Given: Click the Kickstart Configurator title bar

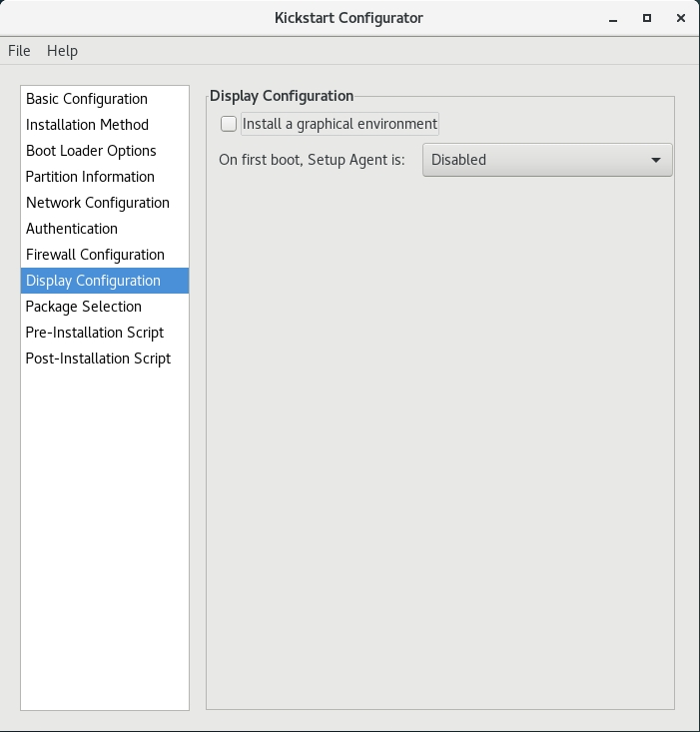Looking at the screenshot, I should pyautogui.click(x=350, y=18).
